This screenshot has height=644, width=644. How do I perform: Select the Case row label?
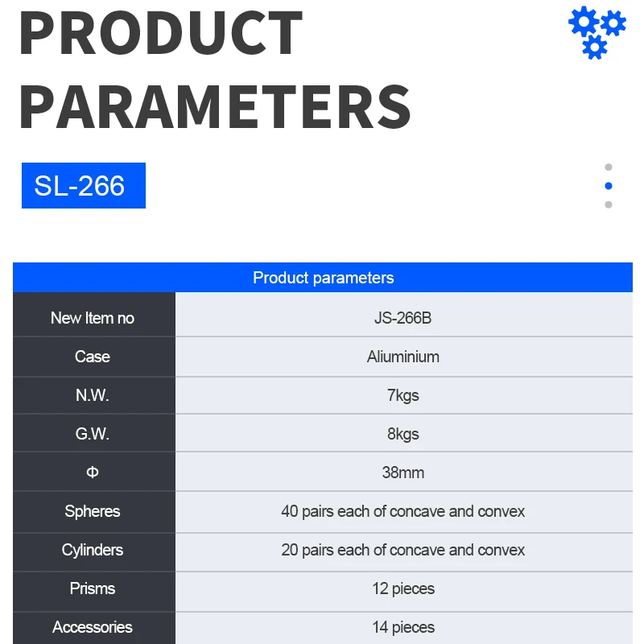tap(93, 357)
